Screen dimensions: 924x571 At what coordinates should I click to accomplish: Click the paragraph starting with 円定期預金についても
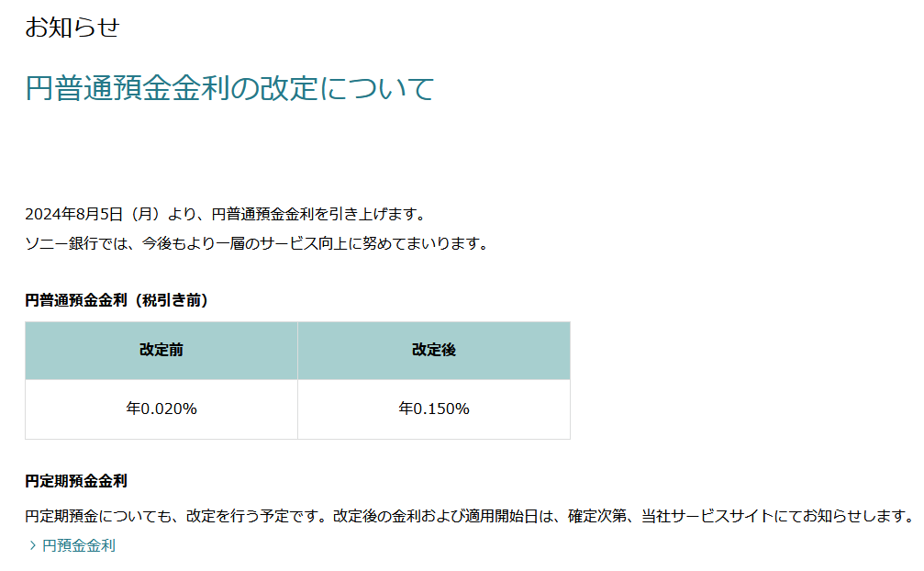click(468, 515)
